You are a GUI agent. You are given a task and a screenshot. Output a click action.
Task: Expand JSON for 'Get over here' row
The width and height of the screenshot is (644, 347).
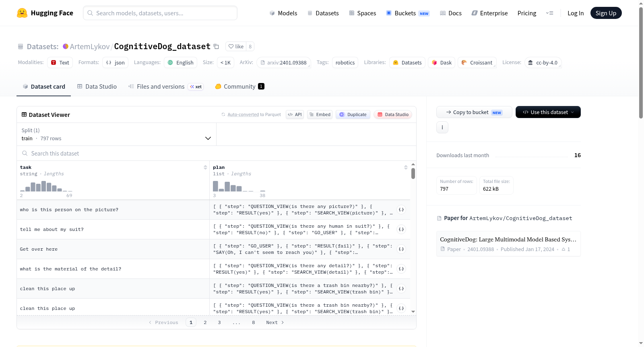(x=401, y=249)
